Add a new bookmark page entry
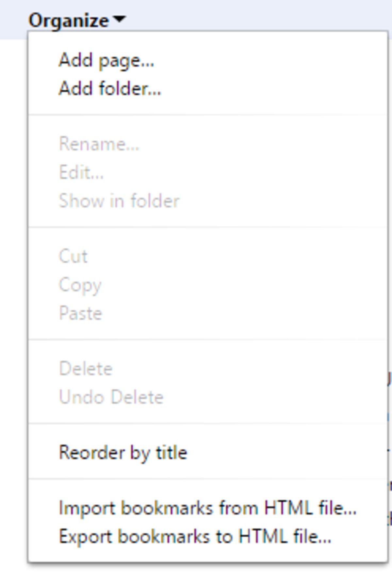 [106, 61]
